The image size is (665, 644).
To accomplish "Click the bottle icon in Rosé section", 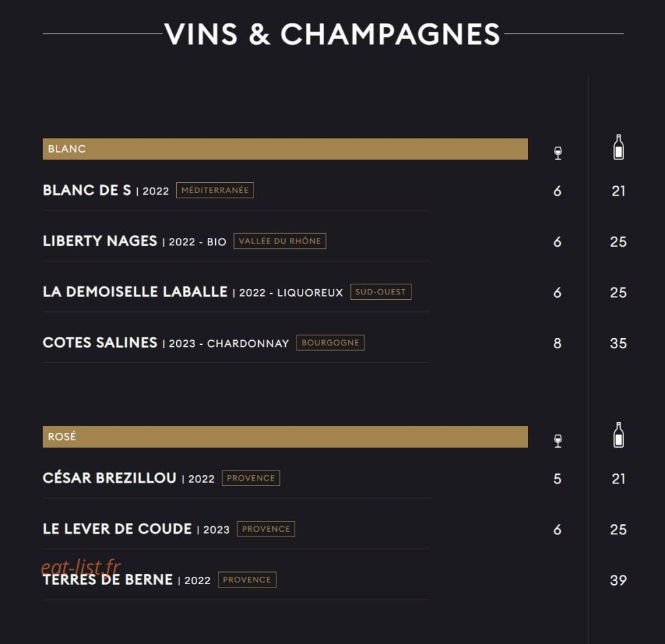I will tap(619, 435).
